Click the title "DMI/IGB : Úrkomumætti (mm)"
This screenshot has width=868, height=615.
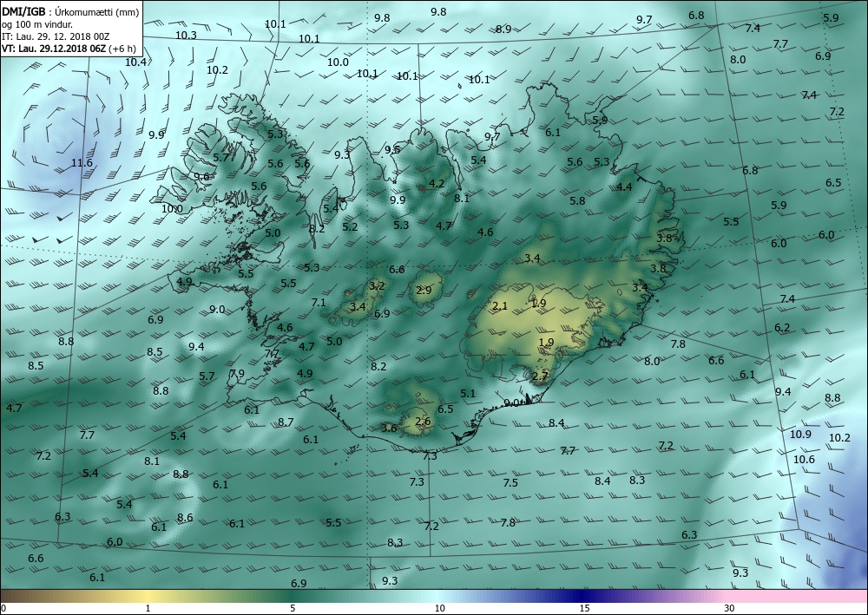[69, 12]
